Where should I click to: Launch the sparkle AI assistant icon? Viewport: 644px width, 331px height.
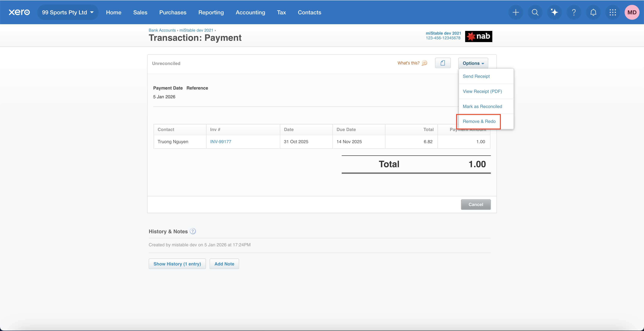point(554,12)
